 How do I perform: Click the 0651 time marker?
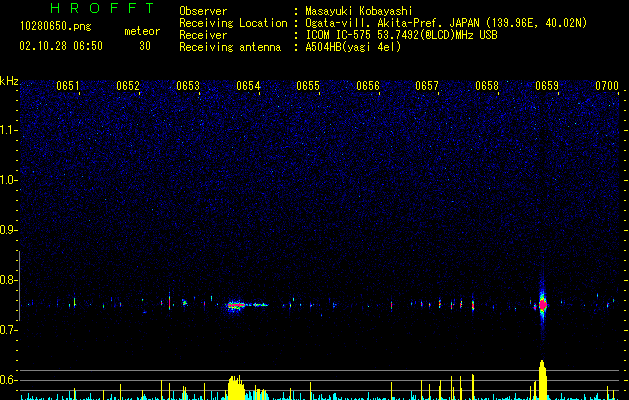point(68,86)
